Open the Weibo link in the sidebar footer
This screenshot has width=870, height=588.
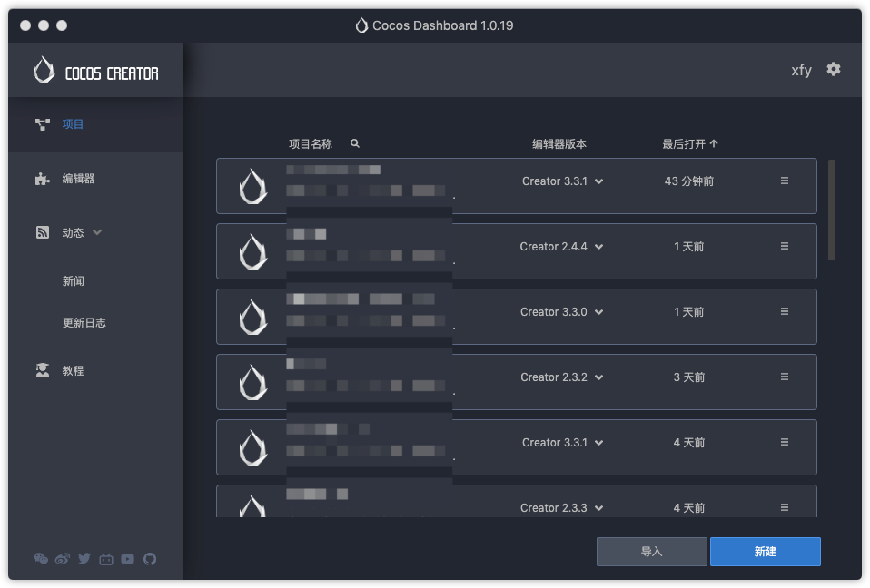[x=62, y=559]
